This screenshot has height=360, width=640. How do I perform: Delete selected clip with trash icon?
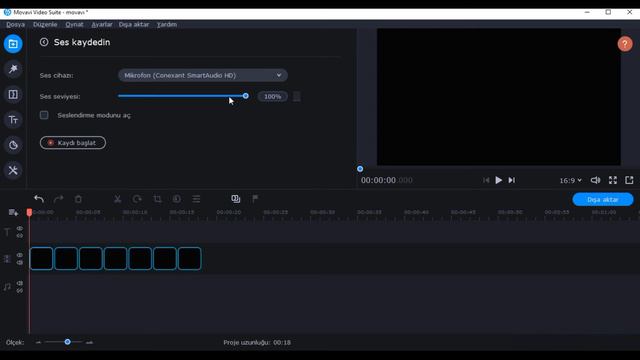(x=78, y=199)
